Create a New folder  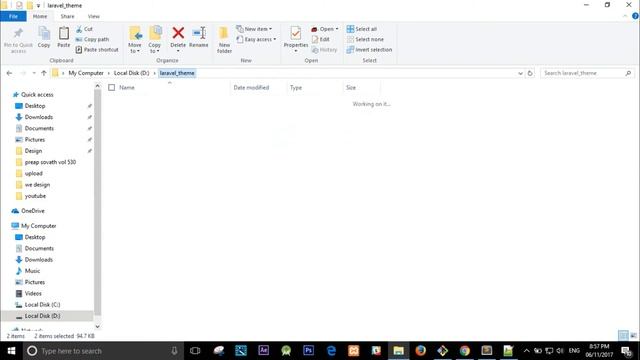click(x=224, y=40)
